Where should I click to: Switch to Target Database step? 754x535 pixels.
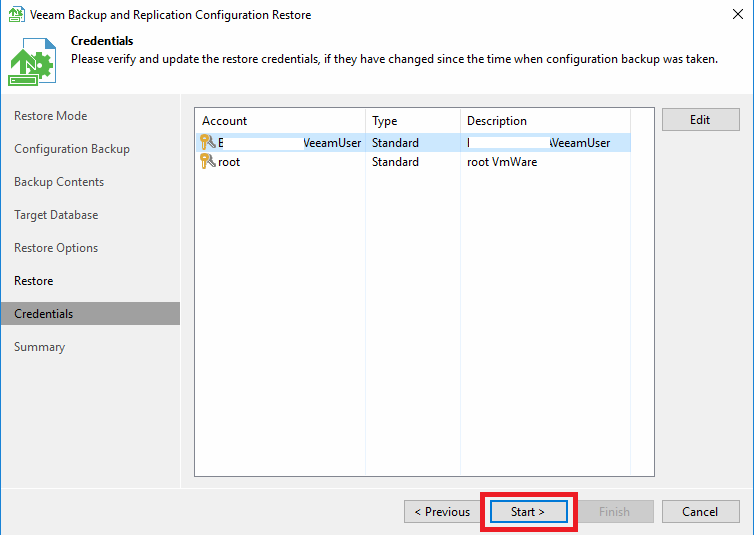[x=56, y=215]
